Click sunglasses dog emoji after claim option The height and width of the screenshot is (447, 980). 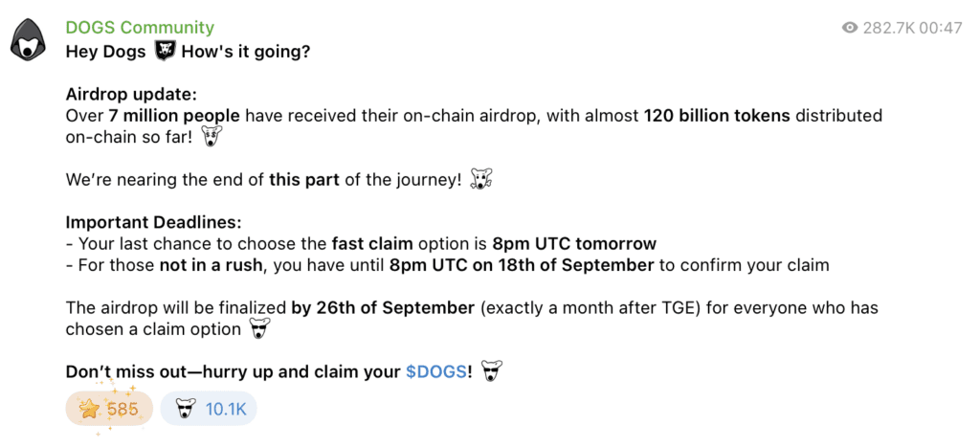pos(260,329)
